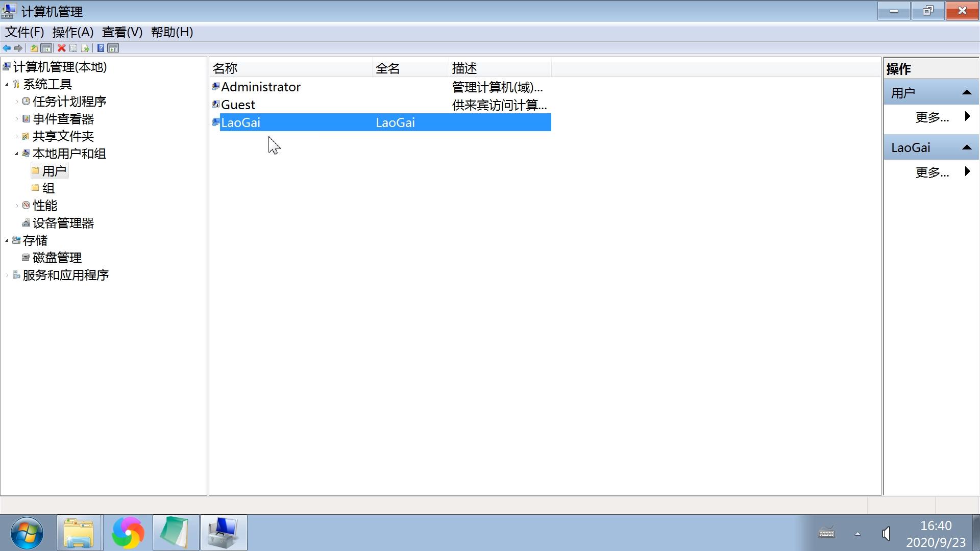The image size is (980, 551).
Task: Collapse the 系统工具 tree node
Action: [7, 84]
